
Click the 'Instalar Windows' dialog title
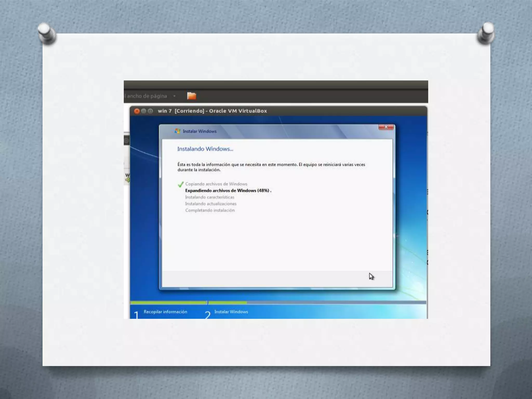click(199, 131)
